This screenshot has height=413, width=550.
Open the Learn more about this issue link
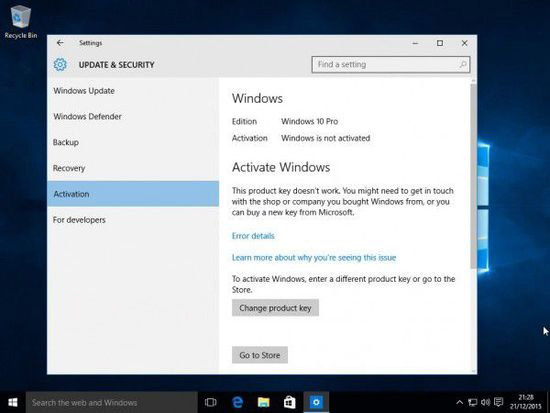click(x=314, y=258)
